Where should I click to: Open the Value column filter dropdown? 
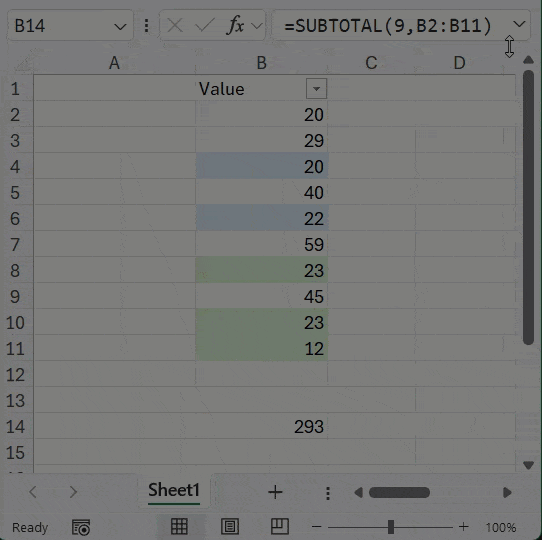pos(316,89)
